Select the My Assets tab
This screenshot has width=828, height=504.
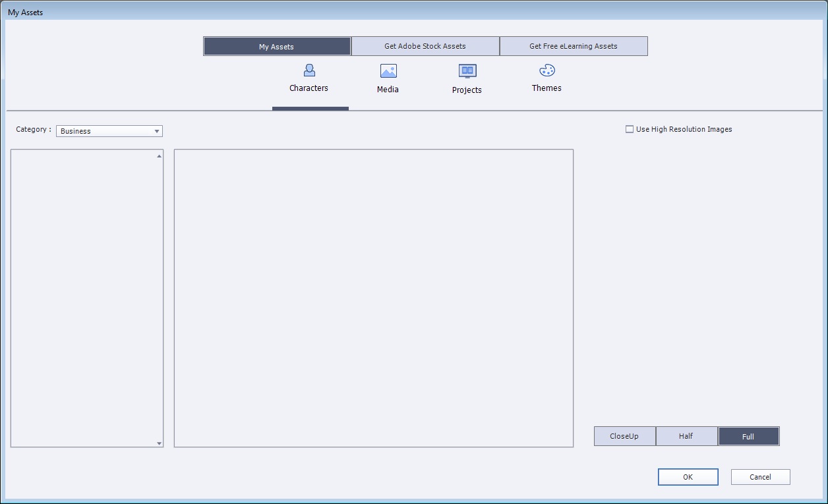[x=277, y=47]
